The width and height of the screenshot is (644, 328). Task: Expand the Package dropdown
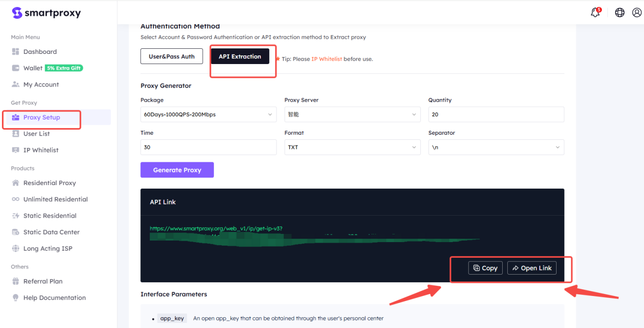pyautogui.click(x=208, y=114)
